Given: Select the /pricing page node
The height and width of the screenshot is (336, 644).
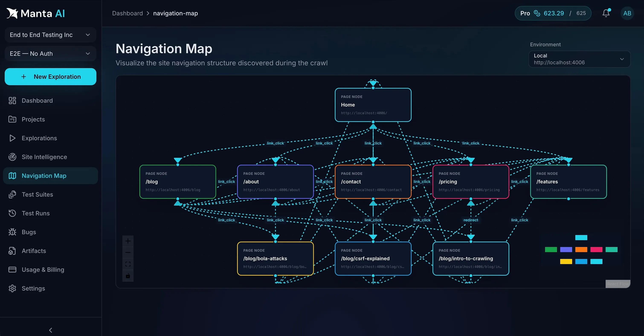Looking at the screenshot, I should 471,182.
